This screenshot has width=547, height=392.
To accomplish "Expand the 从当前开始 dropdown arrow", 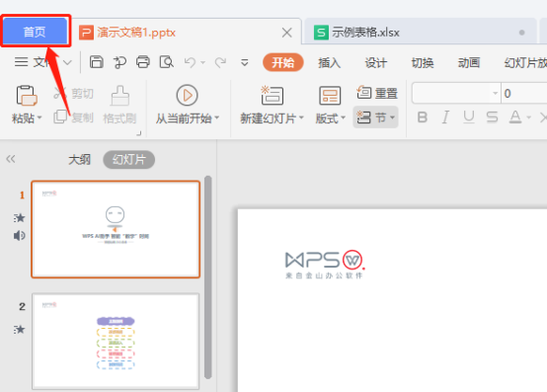I will click(217, 118).
